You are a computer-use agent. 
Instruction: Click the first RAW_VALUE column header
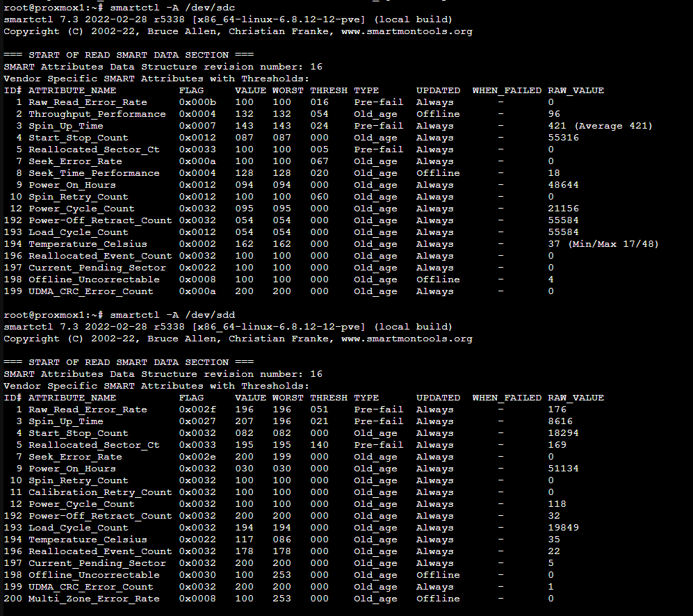pyautogui.click(x=576, y=90)
